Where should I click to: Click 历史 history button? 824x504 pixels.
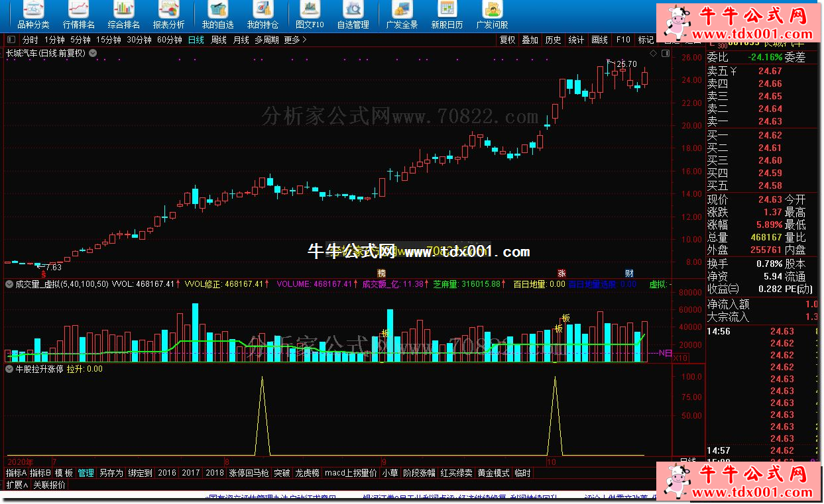pos(553,40)
